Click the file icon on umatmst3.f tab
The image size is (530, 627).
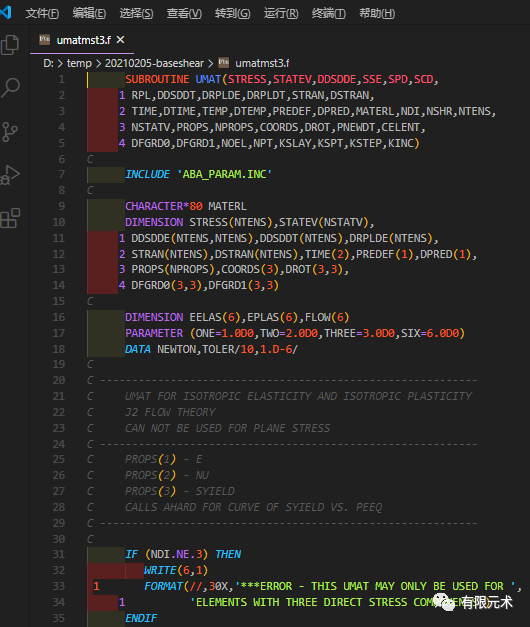44,40
